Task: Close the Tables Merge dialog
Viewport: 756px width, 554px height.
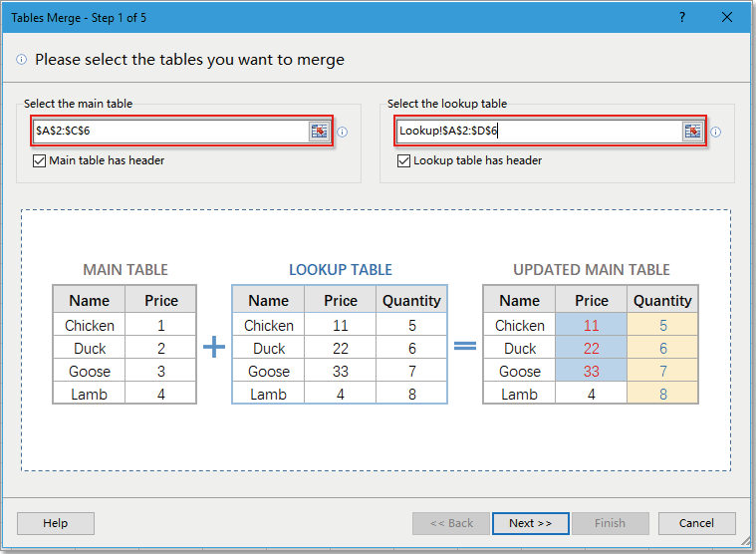Action: tap(727, 17)
